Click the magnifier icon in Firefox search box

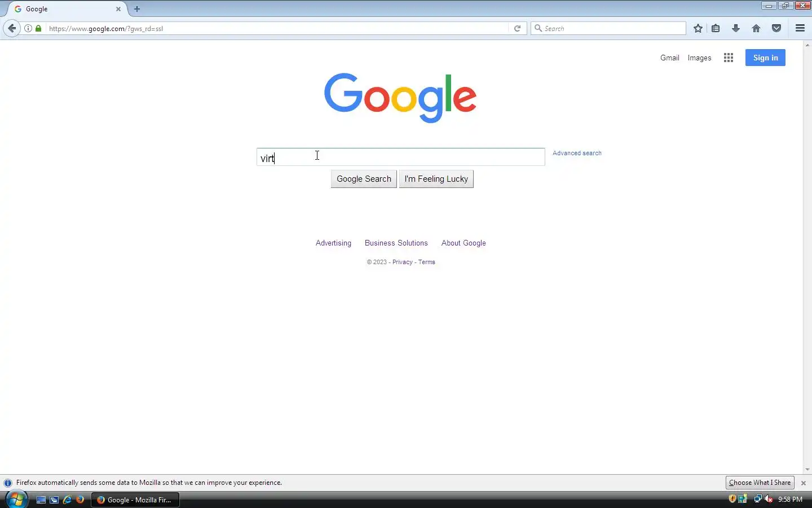pos(538,28)
